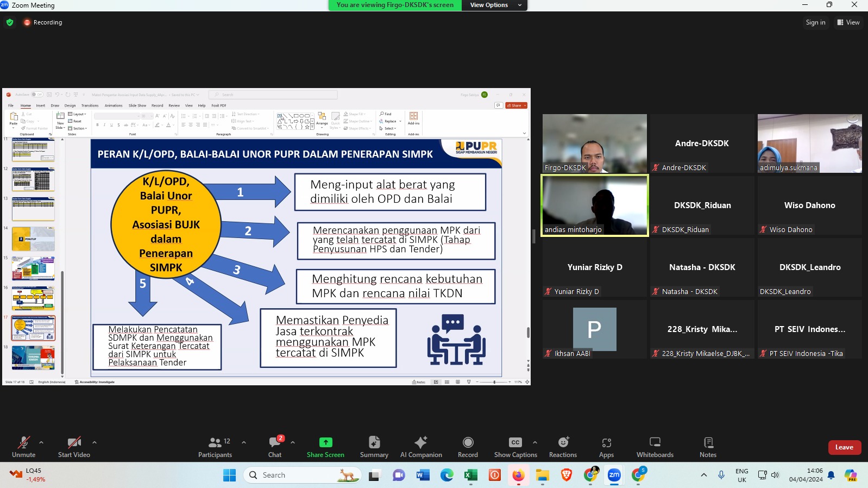Click the Recording indicator
The width and height of the screenshot is (868, 488).
[x=43, y=22]
